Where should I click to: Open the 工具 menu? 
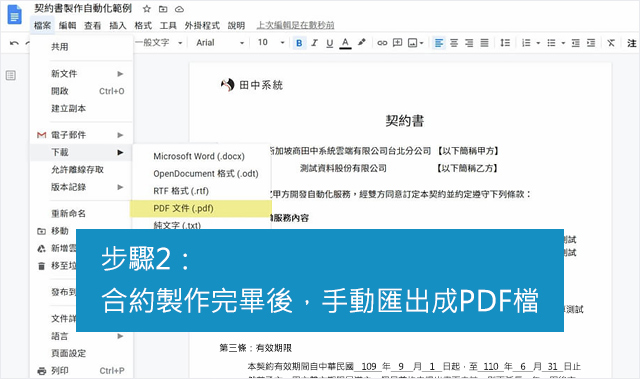click(x=168, y=25)
